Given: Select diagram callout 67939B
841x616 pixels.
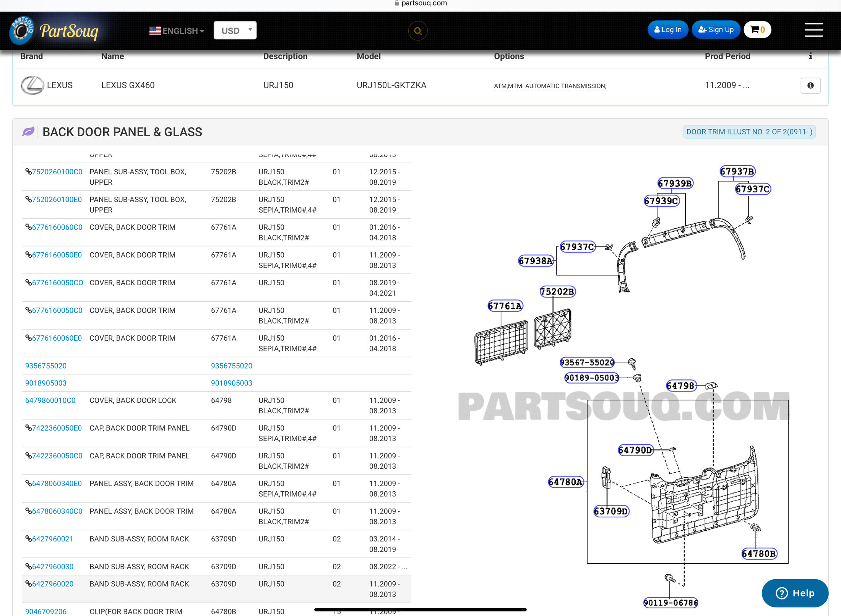Looking at the screenshot, I should click(x=675, y=183).
